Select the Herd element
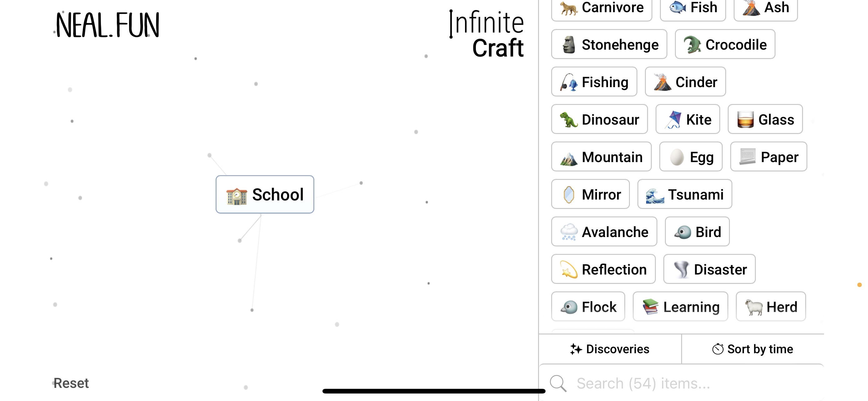The image size is (868, 401). click(x=771, y=307)
